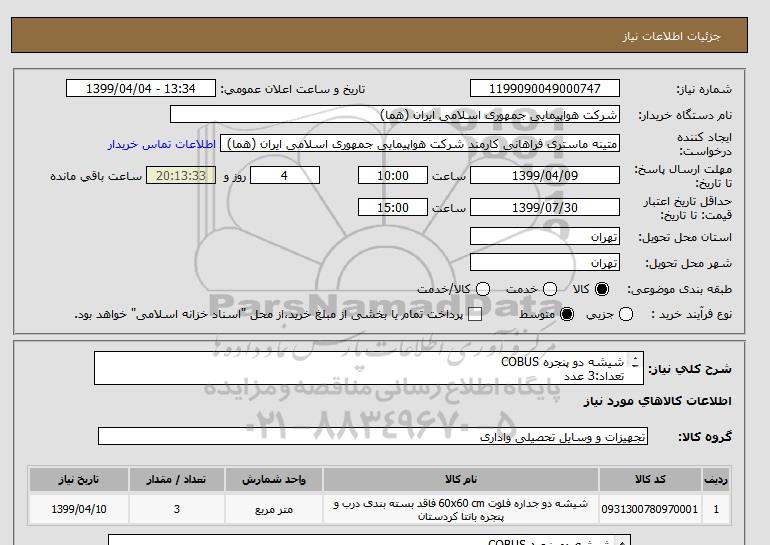This screenshot has height=545, width=770.
Task: Click the تاریخ نیاز column header
Action: pos(79,479)
